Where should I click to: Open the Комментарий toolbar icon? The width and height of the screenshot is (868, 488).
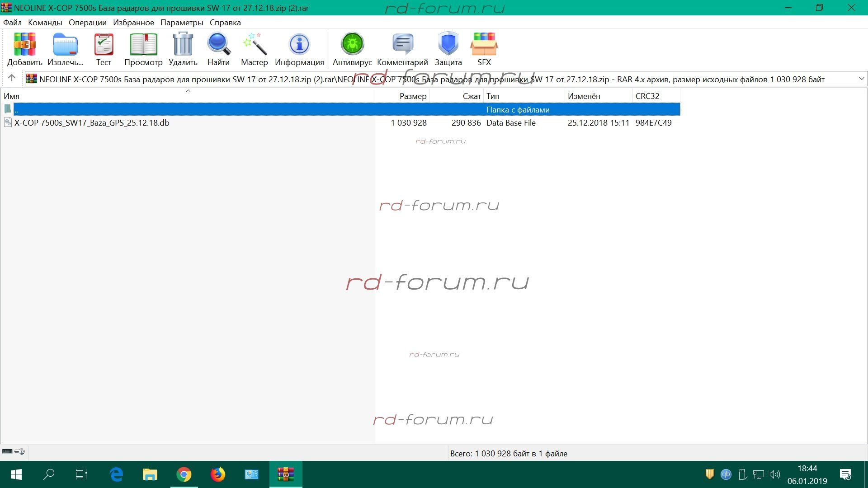(x=402, y=45)
